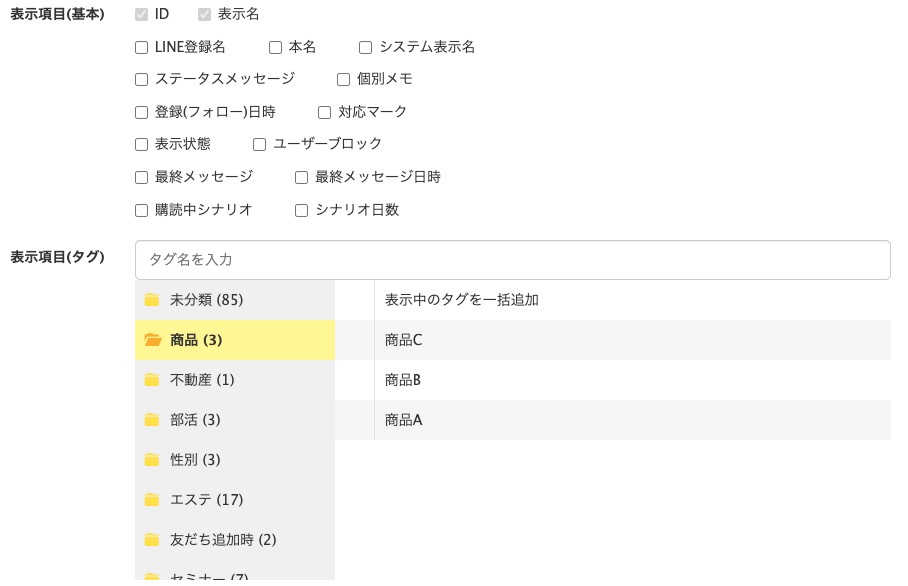Screen dimensions: 908x586
Task: Check the 対応マーク checkbox
Action: 323,112
